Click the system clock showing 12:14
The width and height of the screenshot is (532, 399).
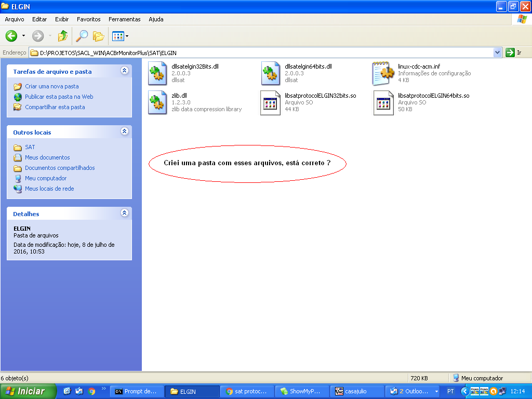point(518,391)
